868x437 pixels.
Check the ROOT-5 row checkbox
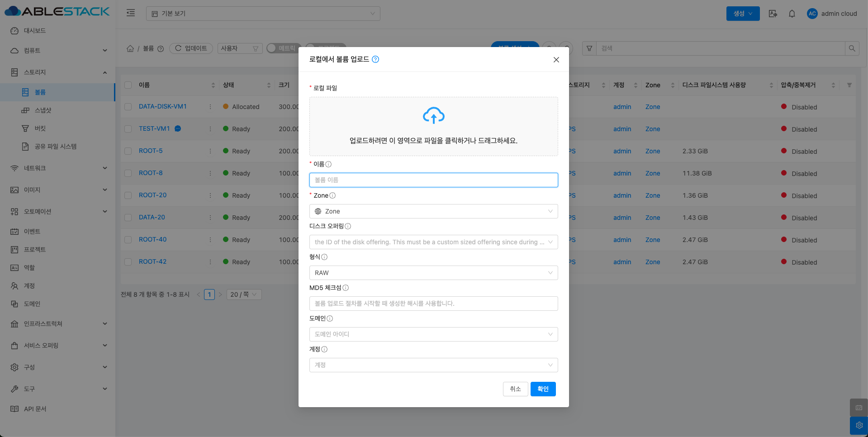pos(128,151)
